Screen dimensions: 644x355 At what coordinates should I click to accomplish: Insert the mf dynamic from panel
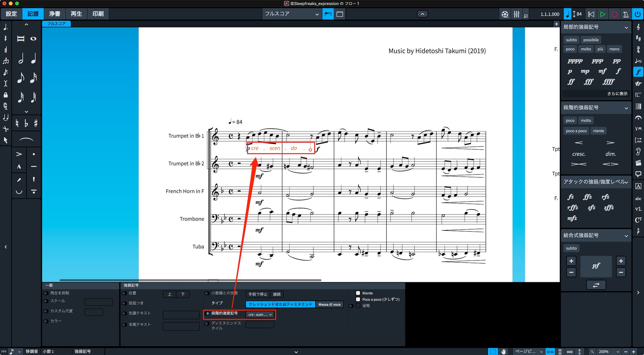602,71
